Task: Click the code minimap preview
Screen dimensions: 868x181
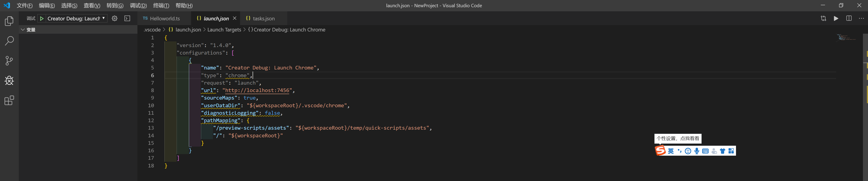Action: pos(846,37)
